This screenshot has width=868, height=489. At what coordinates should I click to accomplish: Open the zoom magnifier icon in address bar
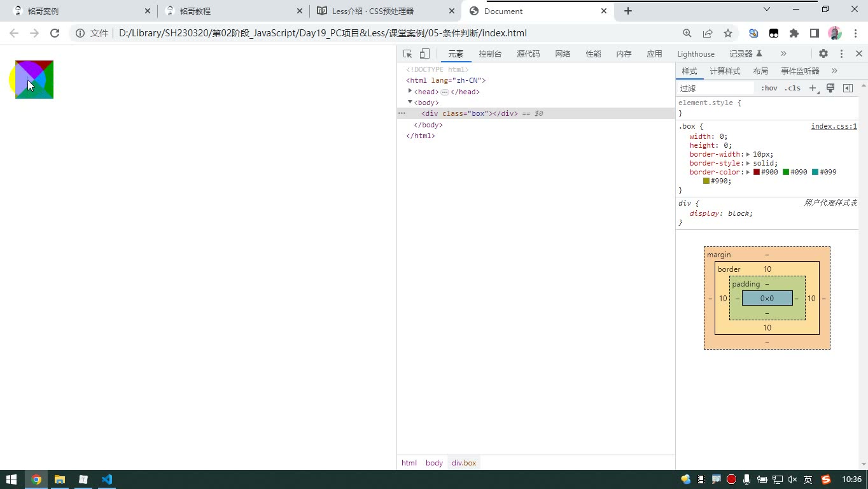687,33
